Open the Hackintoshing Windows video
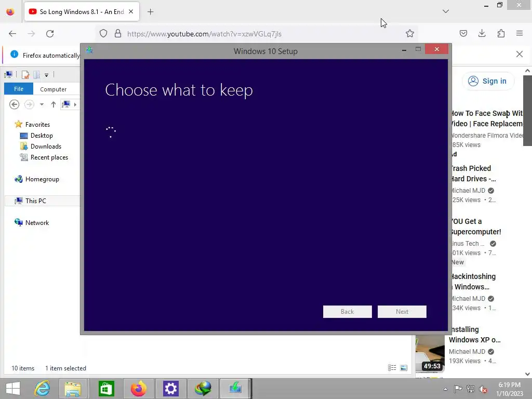 coord(473,282)
